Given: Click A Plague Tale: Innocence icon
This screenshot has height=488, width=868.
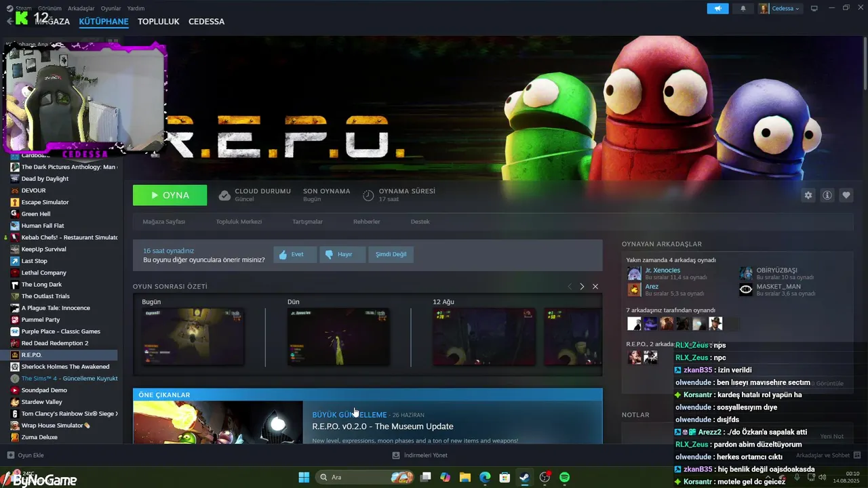Looking at the screenshot, I should 15,308.
